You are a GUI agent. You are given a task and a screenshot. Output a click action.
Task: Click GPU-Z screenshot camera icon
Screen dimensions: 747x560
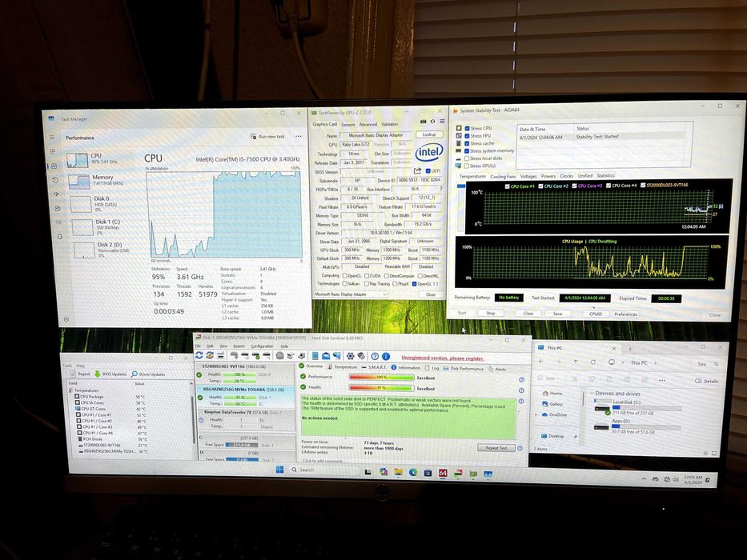coord(423,122)
